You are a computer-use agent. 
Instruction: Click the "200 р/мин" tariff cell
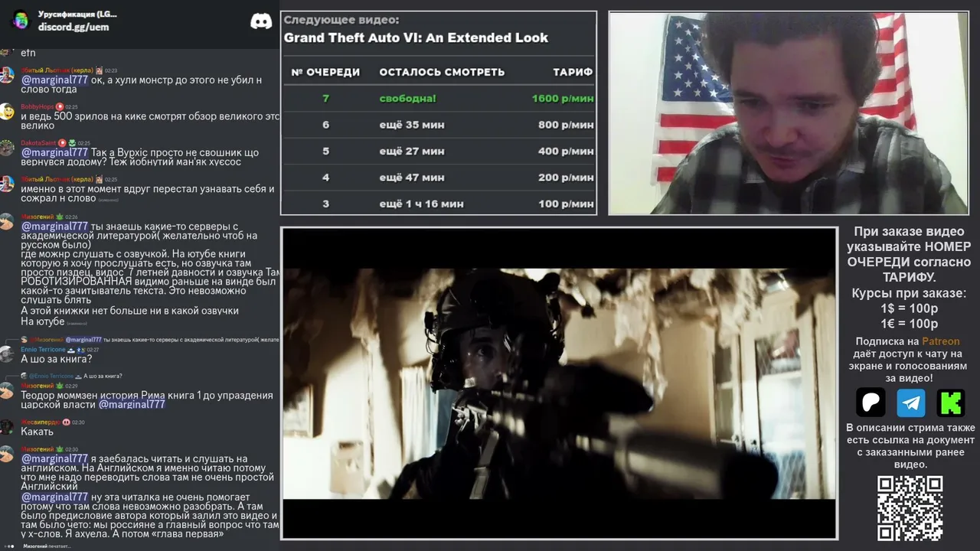click(x=566, y=178)
